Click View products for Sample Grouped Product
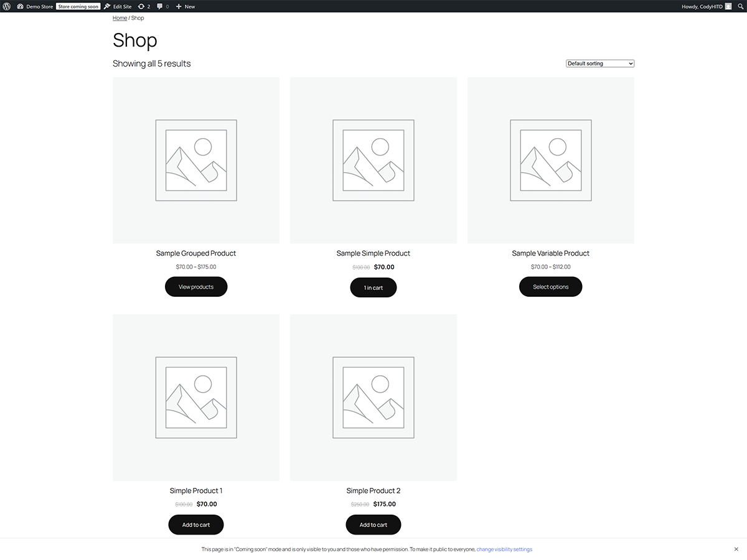This screenshot has height=560, width=747. [x=195, y=286]
